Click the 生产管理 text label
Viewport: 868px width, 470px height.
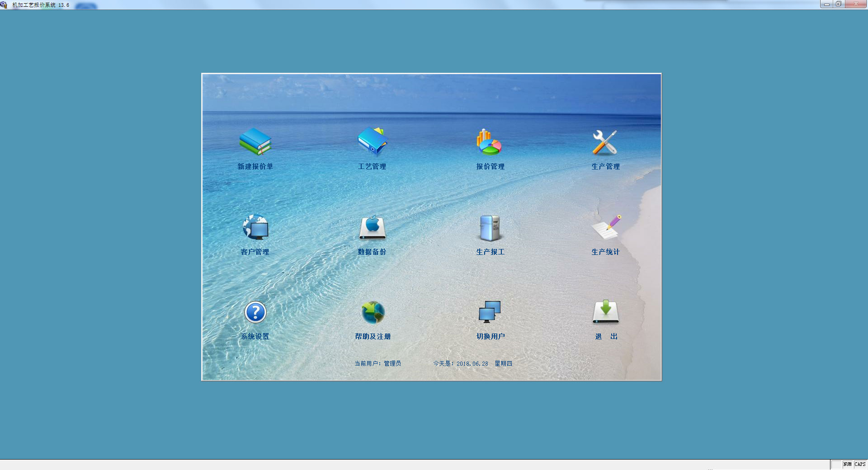pos(606,166)
